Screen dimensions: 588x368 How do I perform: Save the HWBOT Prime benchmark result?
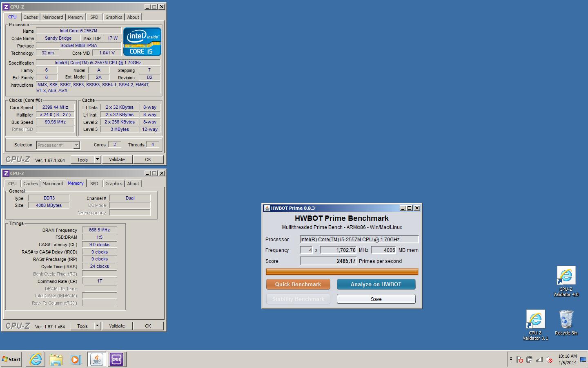pyautogui.click(x=376, y=299)
